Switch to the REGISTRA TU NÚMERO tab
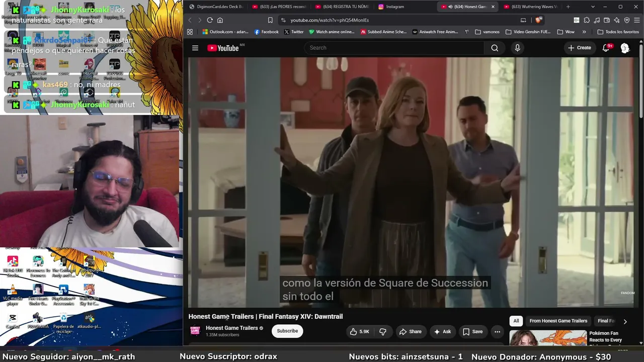Viewport: 644px width, 362px height. coord(342,7)
